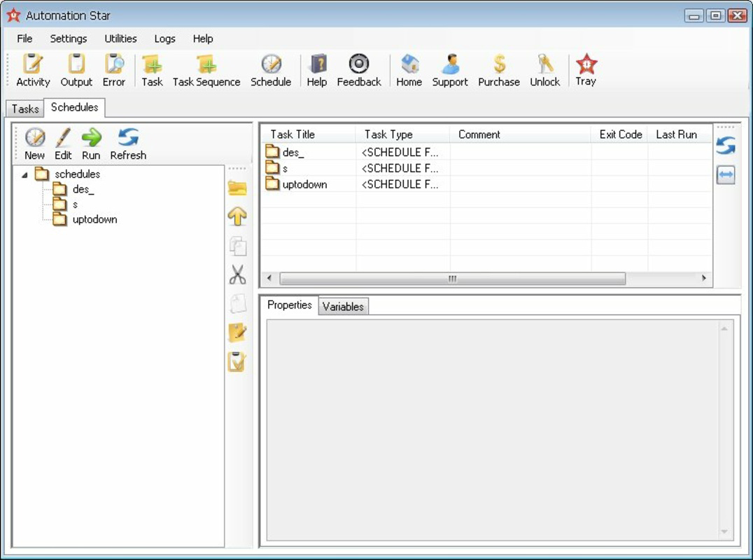Screen dimensions: 753x560
Task: Open the Utilities menu
Action: coord(120,38)
